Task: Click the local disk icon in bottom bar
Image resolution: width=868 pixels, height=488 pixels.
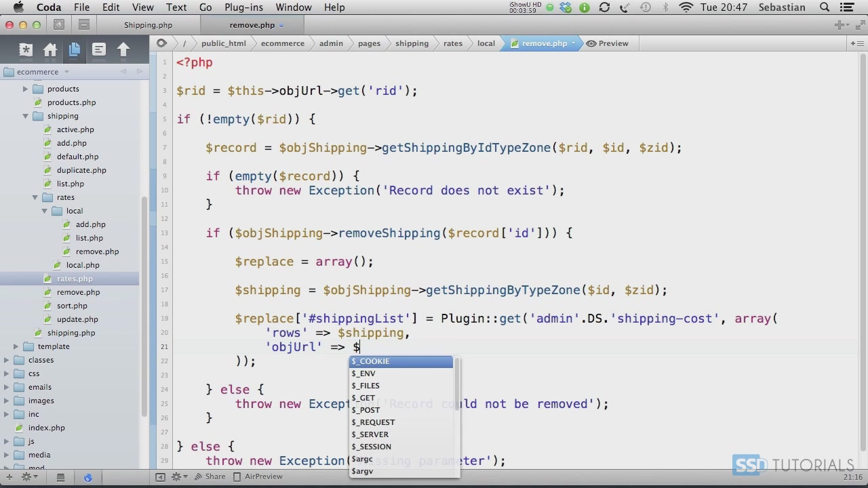Action: coord(60,477)
